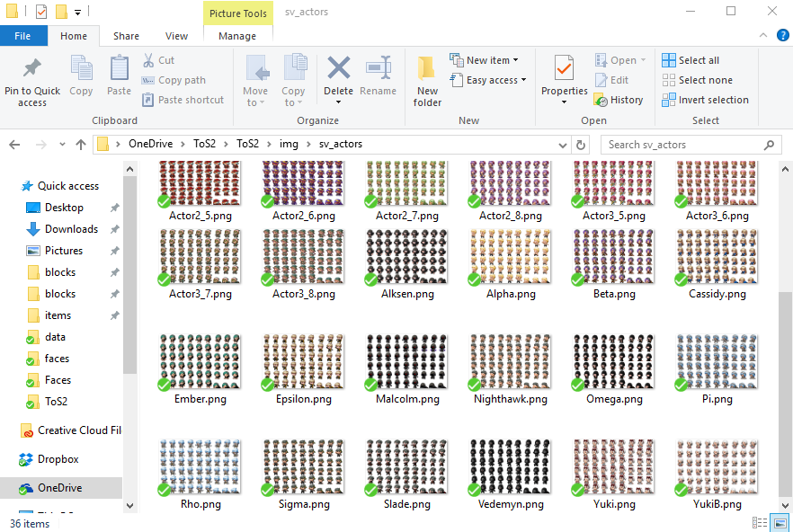793x532 pixels.
Task: Click Edit in Open group
Action: (x=612, y=80)
